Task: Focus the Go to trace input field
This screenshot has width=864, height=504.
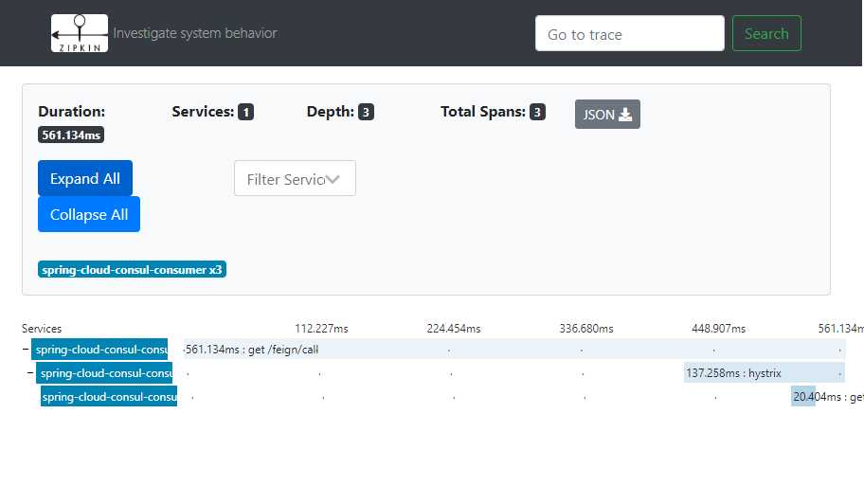Action: coord(629,33)
